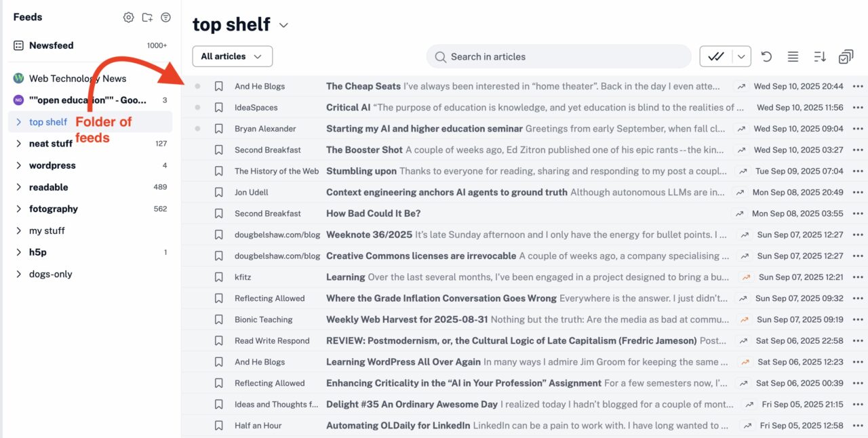Open external link for The Cheap Seats

tap(741, 86)
